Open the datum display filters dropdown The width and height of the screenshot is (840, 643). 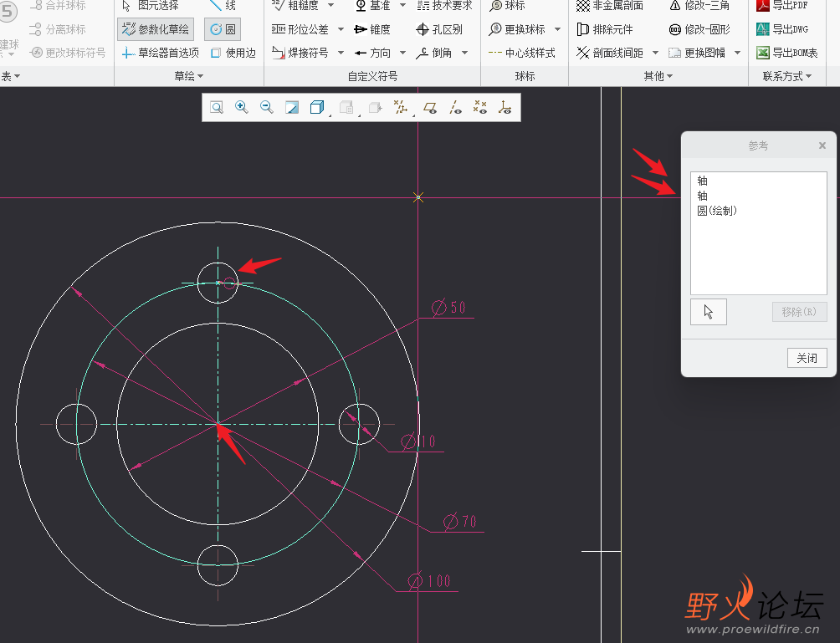401,108
